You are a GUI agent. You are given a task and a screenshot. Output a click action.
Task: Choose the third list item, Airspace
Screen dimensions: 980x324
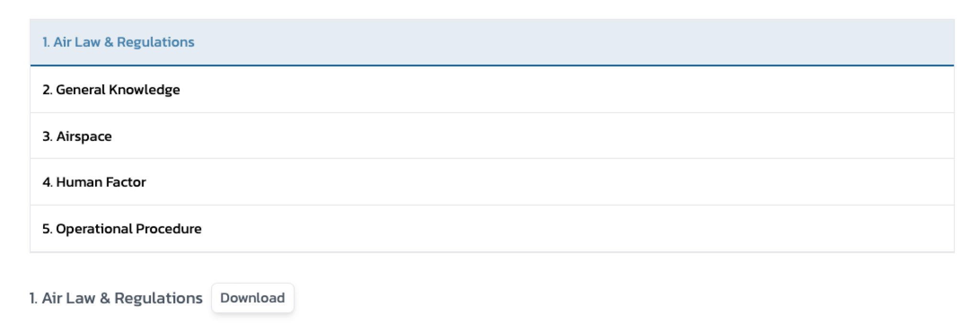point(77,136)
